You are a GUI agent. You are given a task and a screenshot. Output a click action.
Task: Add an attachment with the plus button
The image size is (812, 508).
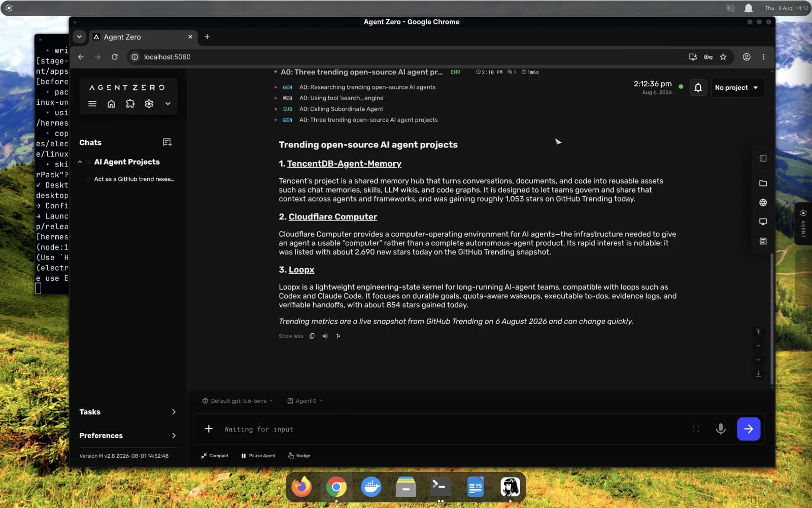click(x=209, y=429)
